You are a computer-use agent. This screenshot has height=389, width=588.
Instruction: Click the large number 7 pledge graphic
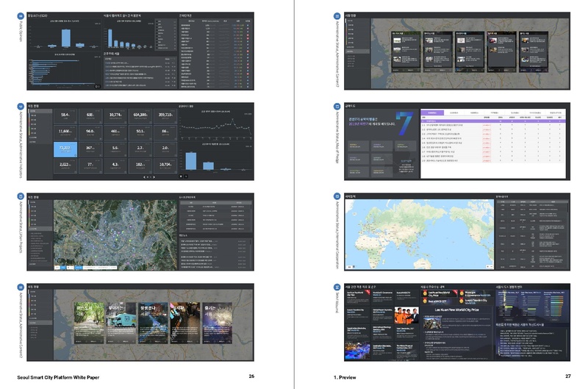(x=404, y=124)
